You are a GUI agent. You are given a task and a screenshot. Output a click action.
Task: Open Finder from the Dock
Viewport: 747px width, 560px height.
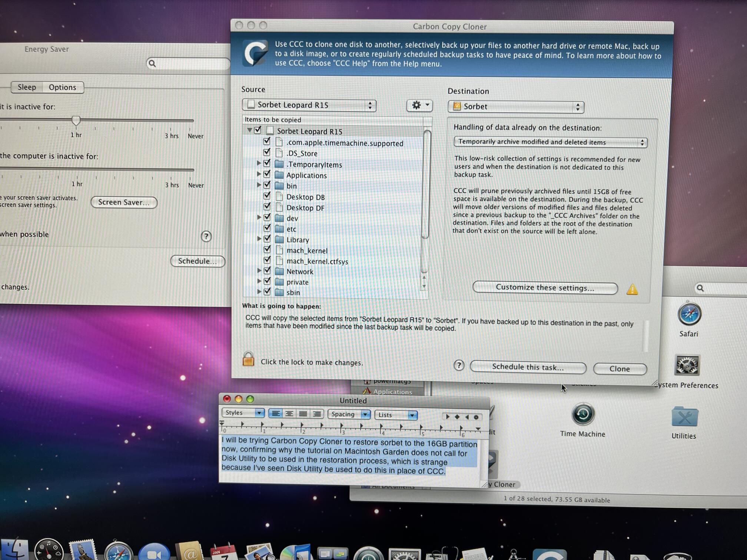15,550
